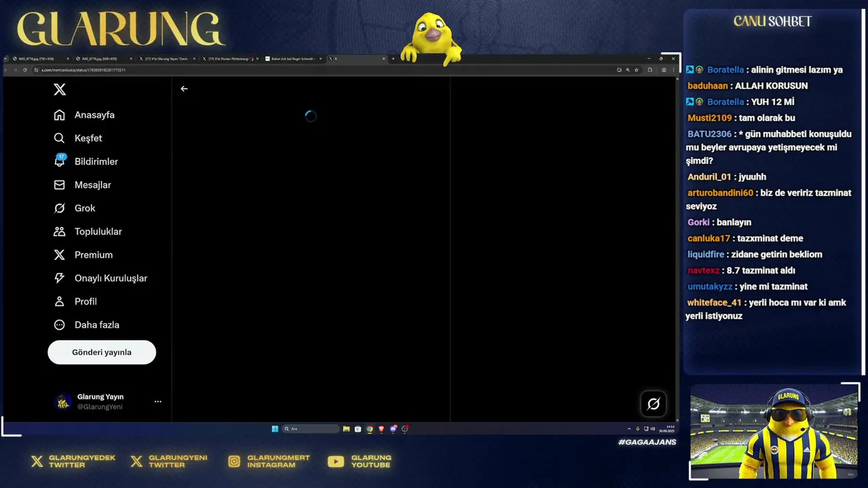Click Bildirimler label in sidebar
Screen dimensions: 868x488
[x=96, y=161]
